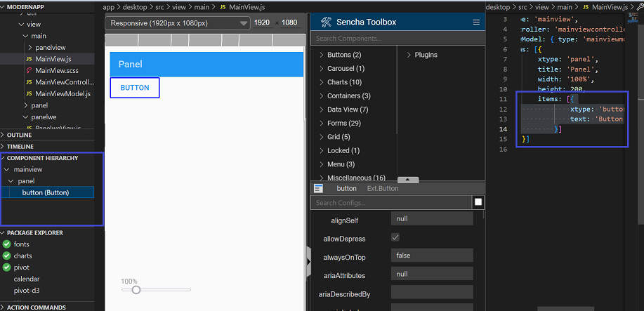This screenshot has width=644, height=311.
Task: Click the config panel icon beside button
Action: [x=318, y=189]
